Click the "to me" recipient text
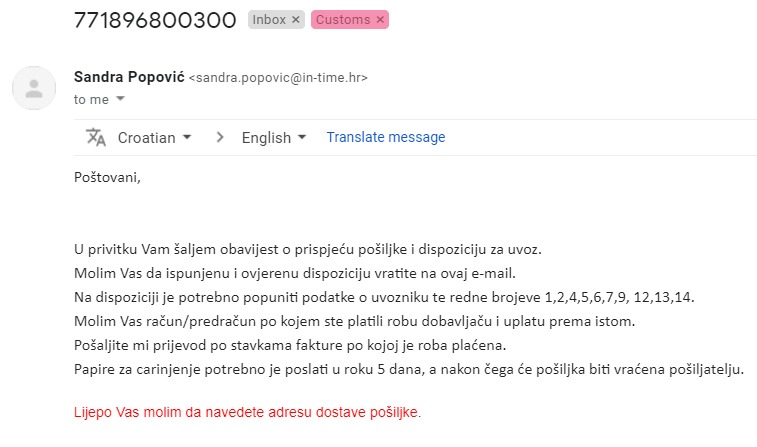Screen dimensions: 757x447 tap(91, 99)
